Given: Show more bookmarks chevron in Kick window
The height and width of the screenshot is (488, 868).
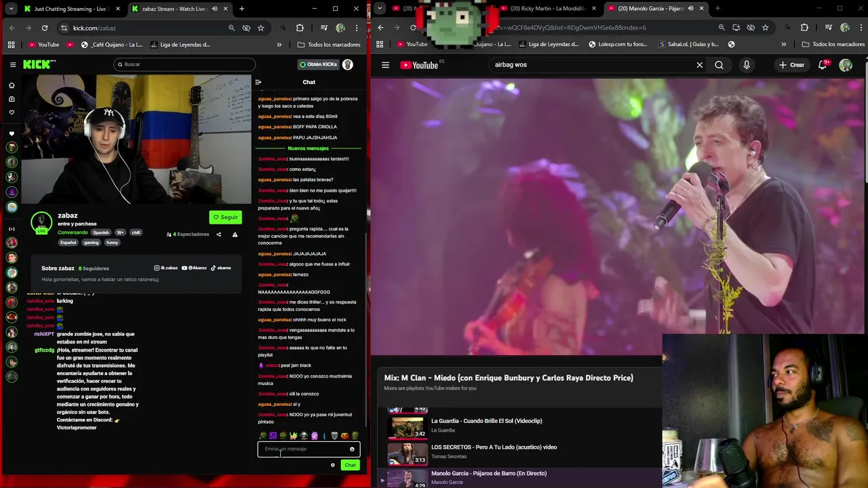Looking at the screenshot, I should pyautogui.click(x=279, y=45).
